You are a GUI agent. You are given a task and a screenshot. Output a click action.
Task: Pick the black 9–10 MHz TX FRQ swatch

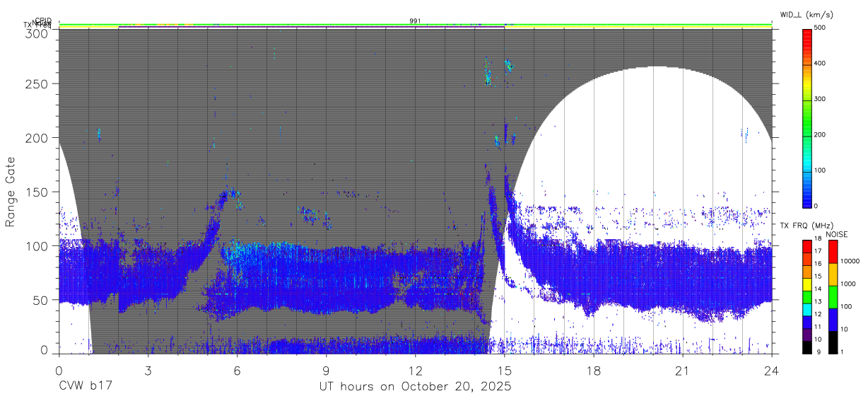(x=807, y=347)
